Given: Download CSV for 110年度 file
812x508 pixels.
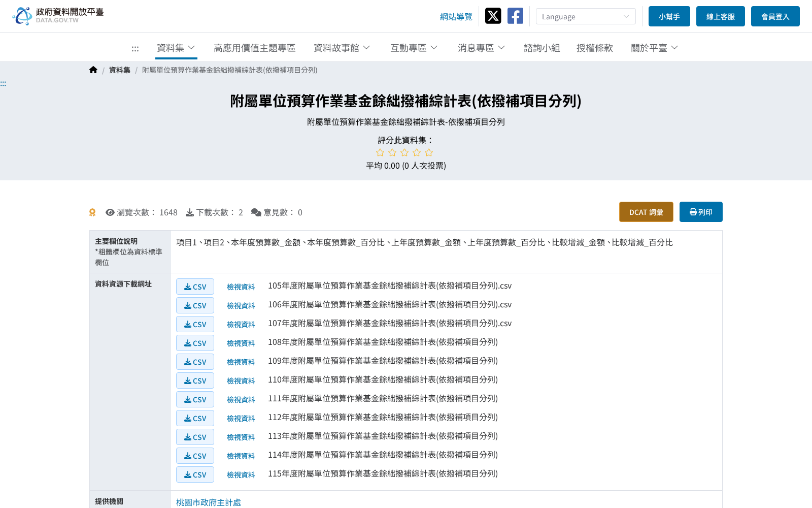Looking at the screenshot, I should coord(195,380).
